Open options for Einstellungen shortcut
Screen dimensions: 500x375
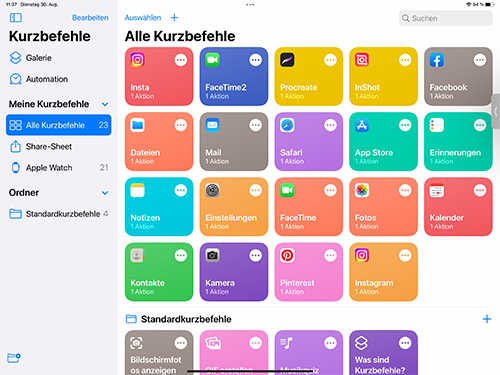(x=256, y=190)
